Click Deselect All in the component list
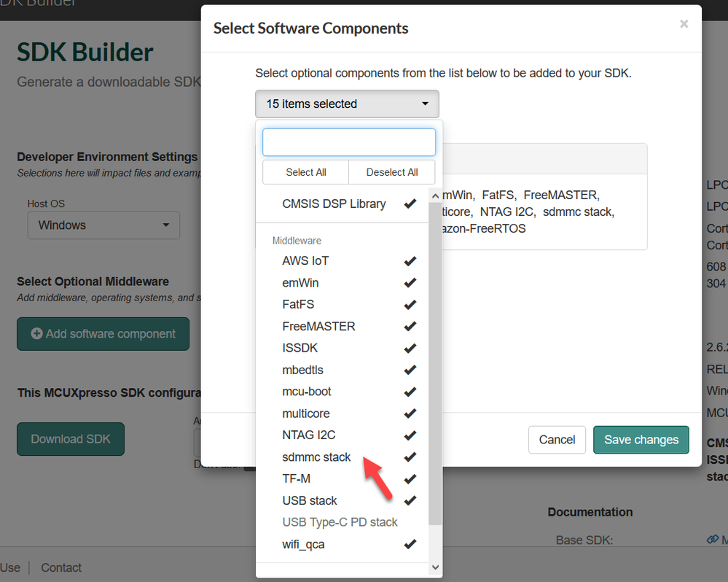 (392, 172)
